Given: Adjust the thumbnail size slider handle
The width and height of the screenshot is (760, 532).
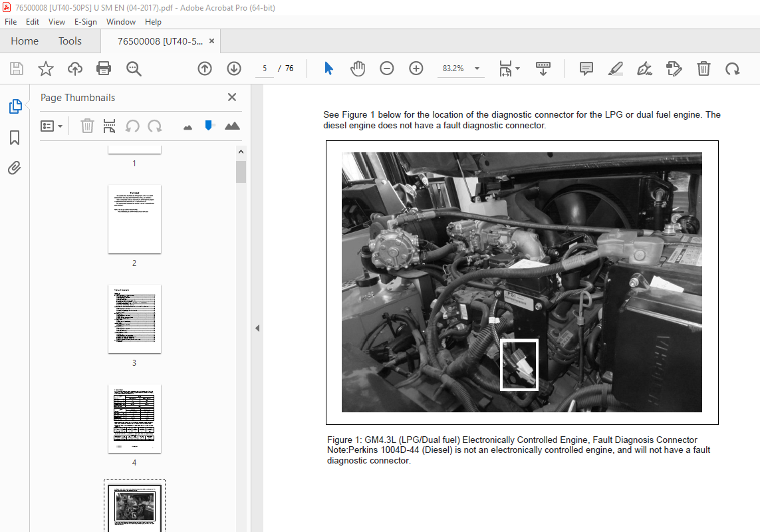Looking at the screenshot, I should coord(209,126).
